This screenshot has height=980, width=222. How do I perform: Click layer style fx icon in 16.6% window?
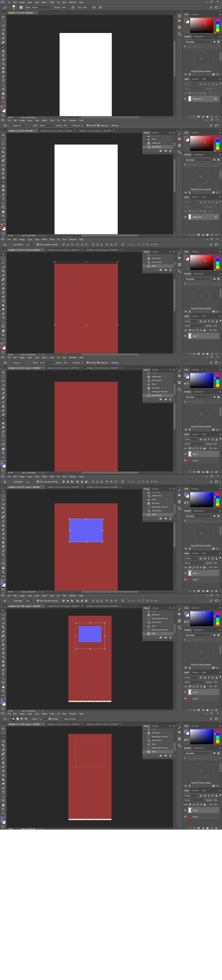pyautogui.click(x=194, y=117)
